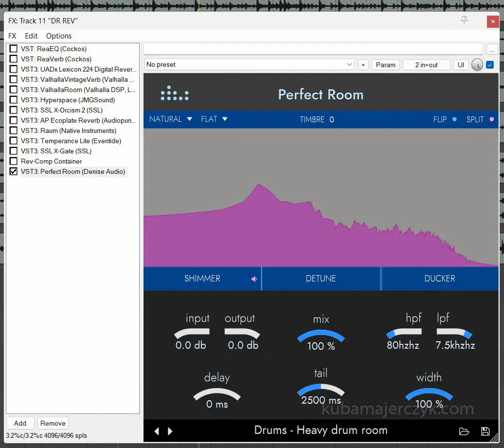Screen dimensions: 504x448
Task: Click the wet/dry mix knob beside UI
Action: (477, 65)
